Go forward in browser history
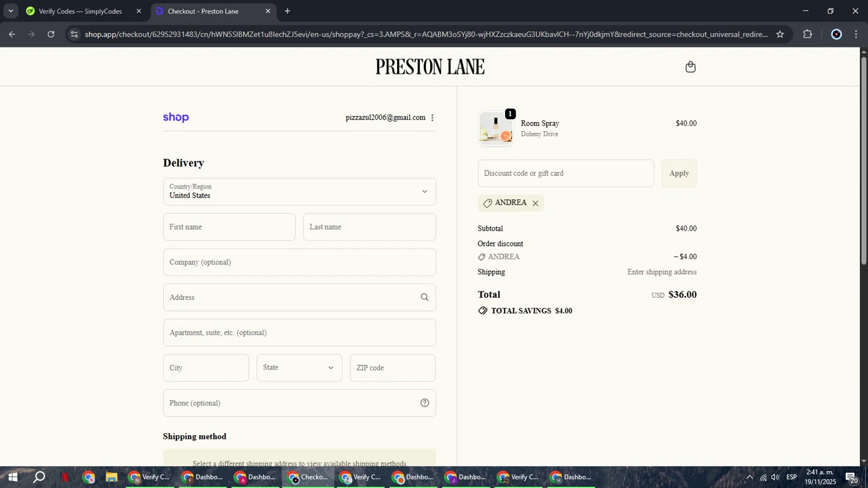868x488 pixels. click(31, 34)
